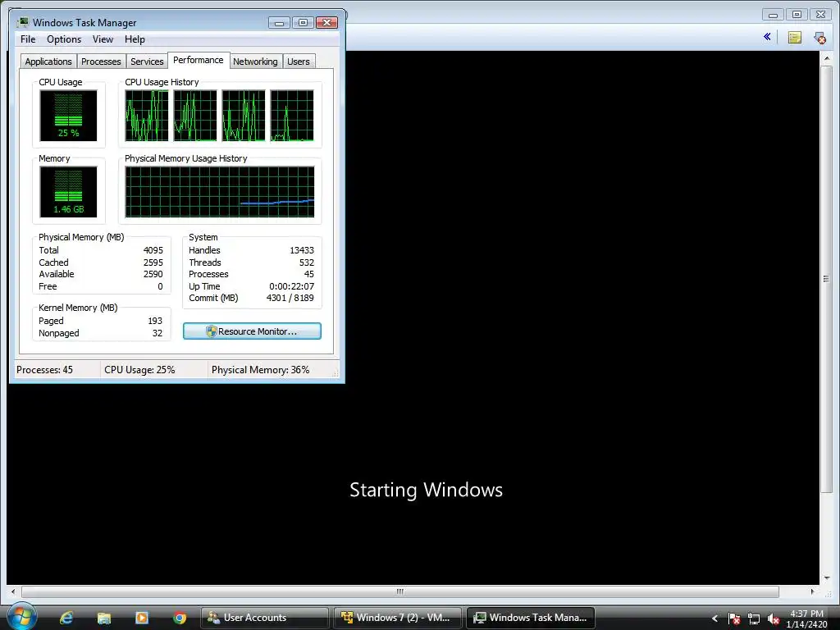Click the Resource Monitor button
The width and height of the screenshot is (840, 630).
[x=253, y=331]
